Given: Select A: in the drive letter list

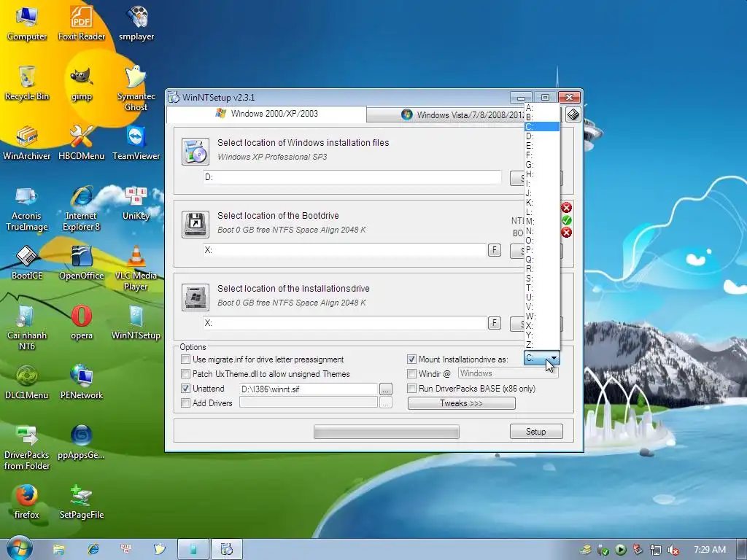Looking at the screenshot, I should 542,108.
